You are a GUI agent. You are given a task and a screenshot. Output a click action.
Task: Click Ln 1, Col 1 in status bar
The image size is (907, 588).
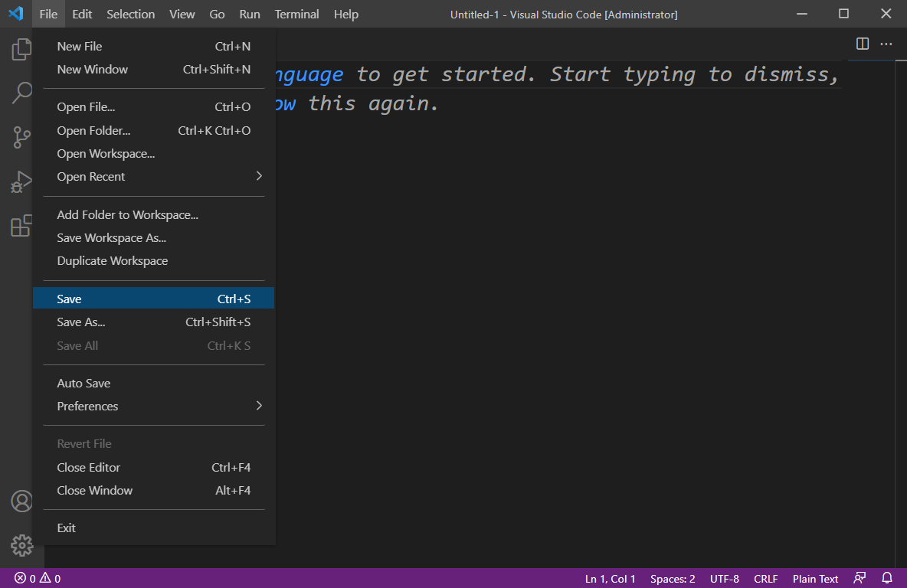[x=610, y=578]
